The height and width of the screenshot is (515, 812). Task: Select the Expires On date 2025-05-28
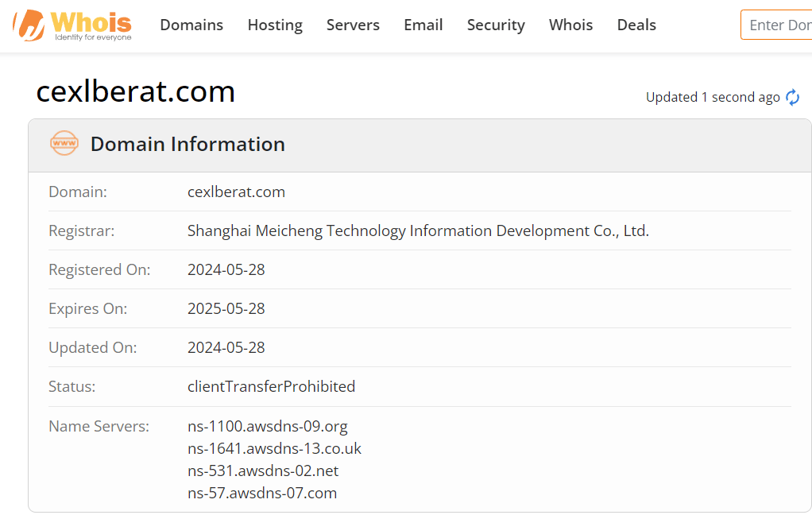[226, 308]
